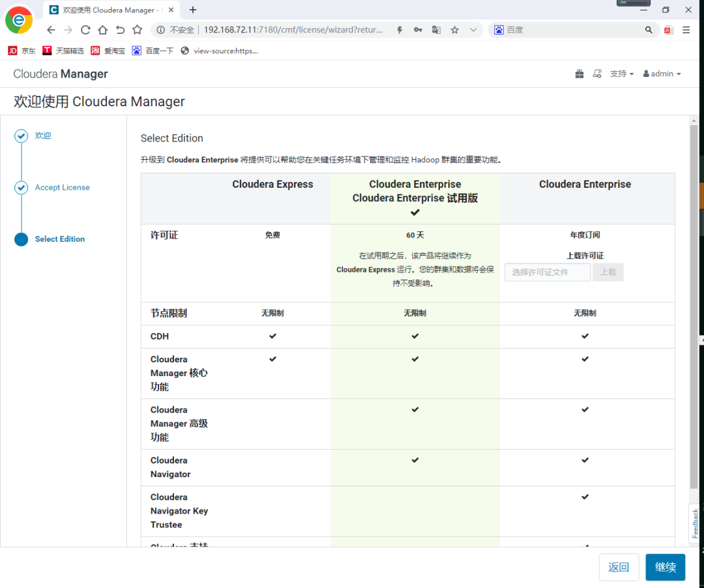Open the PDF extension icon
This screenshot has height=588, width=704.
669,30
